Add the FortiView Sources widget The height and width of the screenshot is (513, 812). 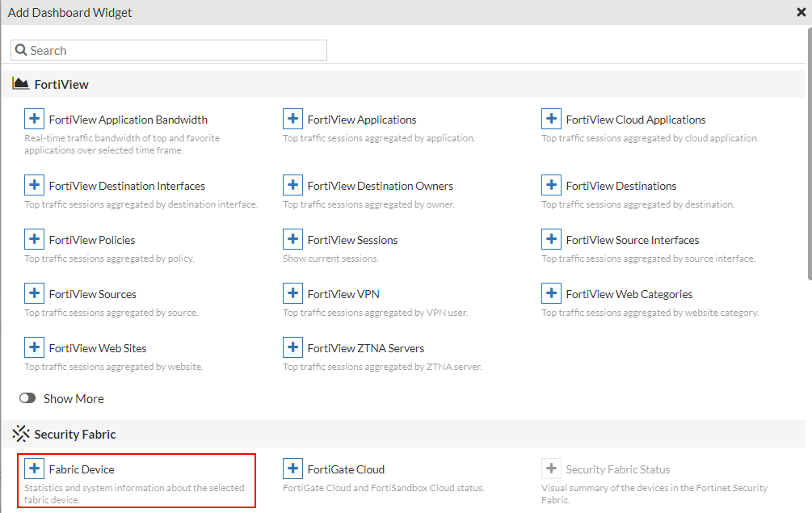point(35,294)
